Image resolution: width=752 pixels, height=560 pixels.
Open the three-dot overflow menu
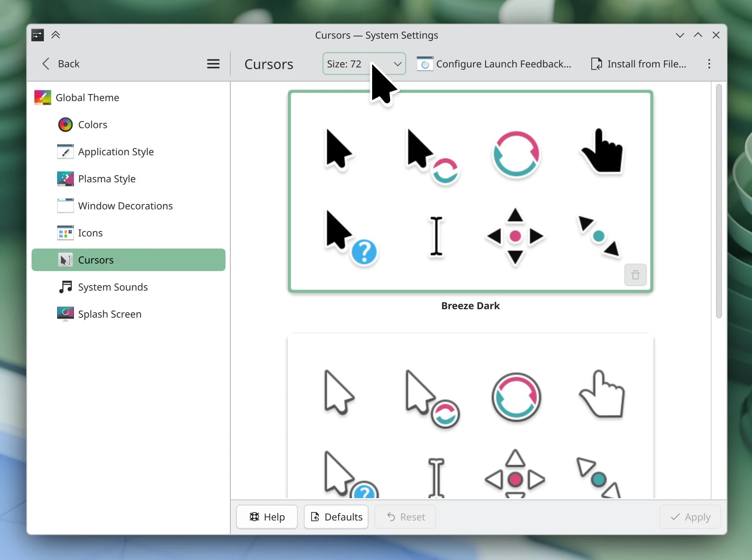pos(709,64)
